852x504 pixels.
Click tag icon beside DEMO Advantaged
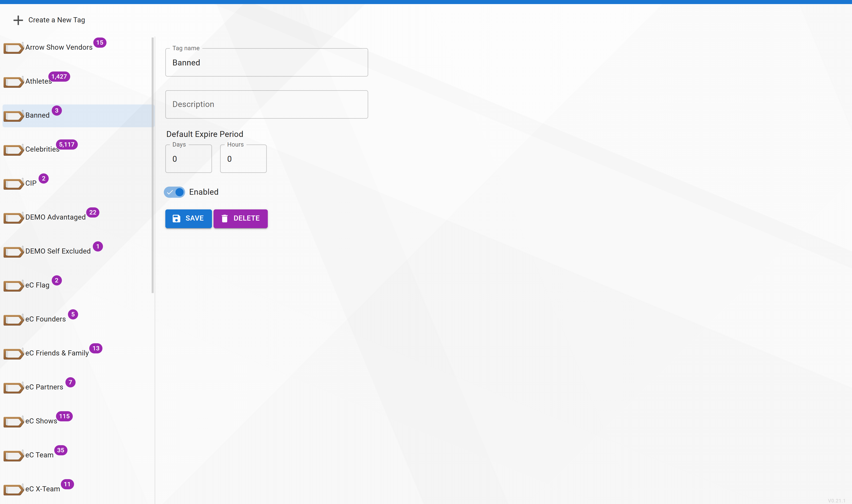(14, 218)
